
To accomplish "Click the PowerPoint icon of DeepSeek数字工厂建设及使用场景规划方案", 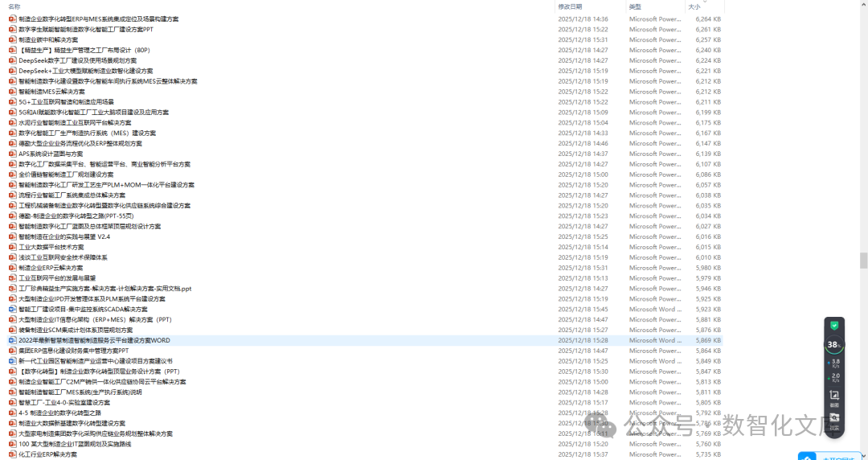I will tap(13, 60).
